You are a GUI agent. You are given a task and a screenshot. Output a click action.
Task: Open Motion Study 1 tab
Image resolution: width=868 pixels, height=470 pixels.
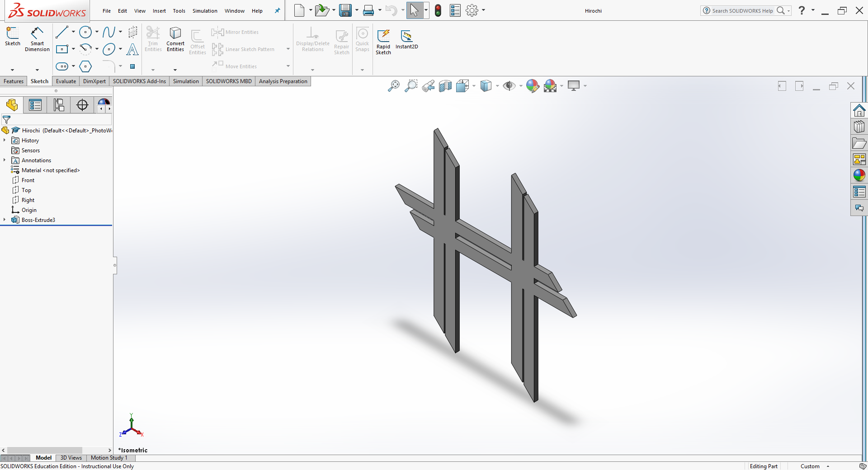click(109, 458)
